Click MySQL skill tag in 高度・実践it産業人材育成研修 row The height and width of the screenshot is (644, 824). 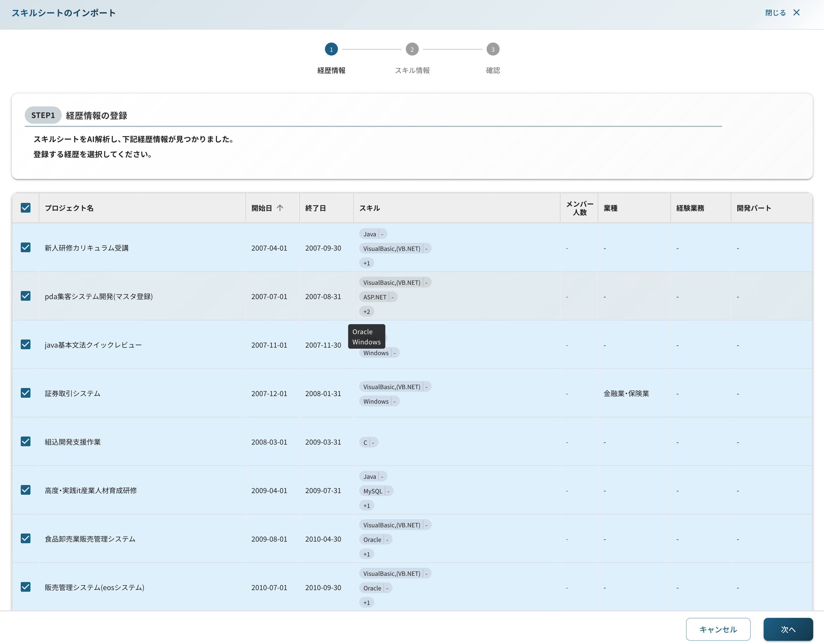373,491
